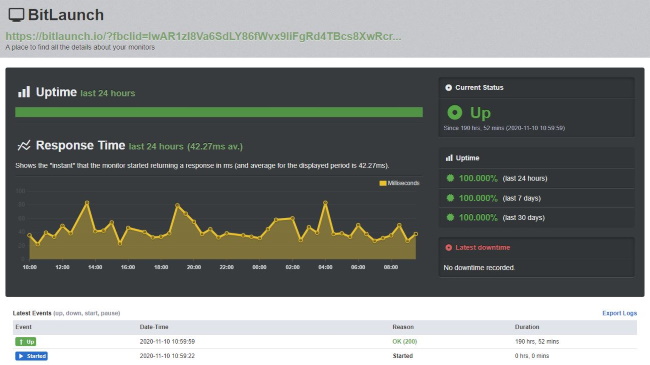Click the monitor icon beside BitLaunch title

click(x=16, y=15)
